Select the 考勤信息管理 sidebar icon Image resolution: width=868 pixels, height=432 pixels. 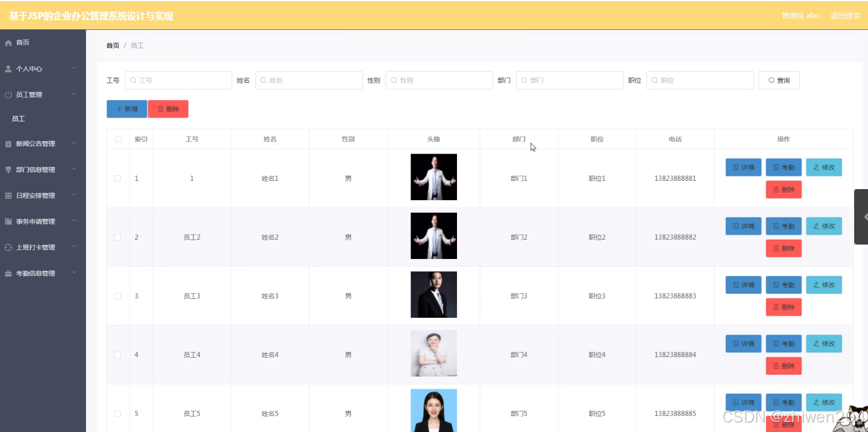tap(8, 273)
